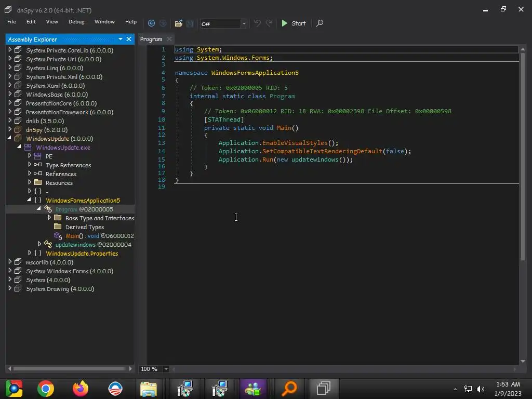
Task: Expand the PE node
Action: pyautogui.click(x=30, y=156)
